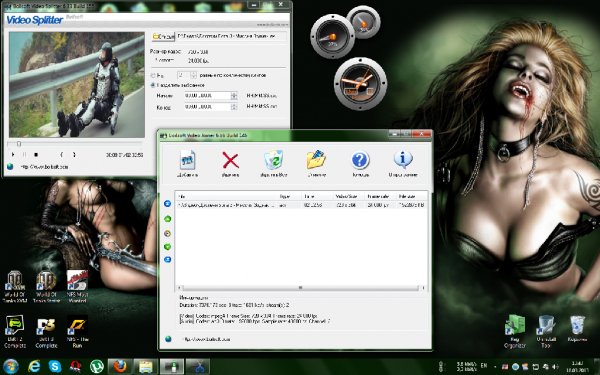The width and height of the screenshot is (600, 375).
Task: Open Skype from the taskbar
Action: coord(55,367)
